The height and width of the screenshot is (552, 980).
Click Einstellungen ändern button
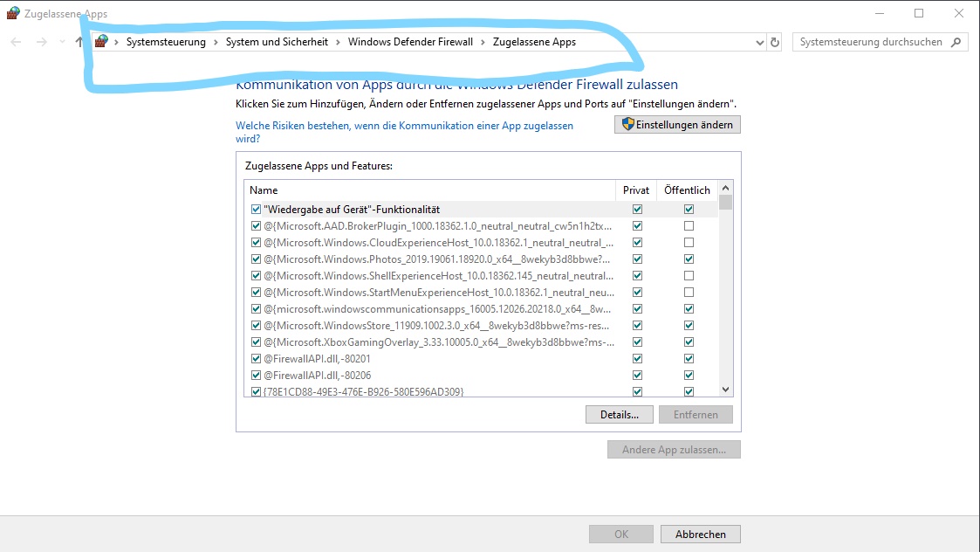677,125
